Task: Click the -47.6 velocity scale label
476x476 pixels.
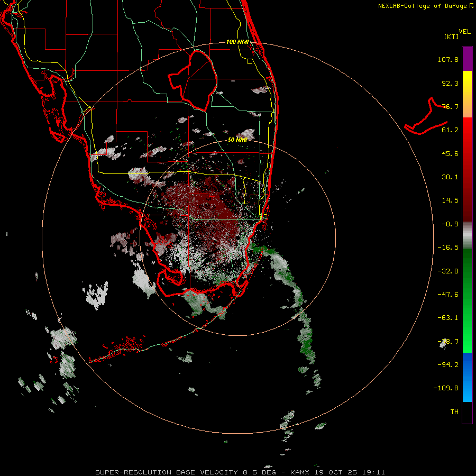Action: pyautogui.click(x=448, y=295)
